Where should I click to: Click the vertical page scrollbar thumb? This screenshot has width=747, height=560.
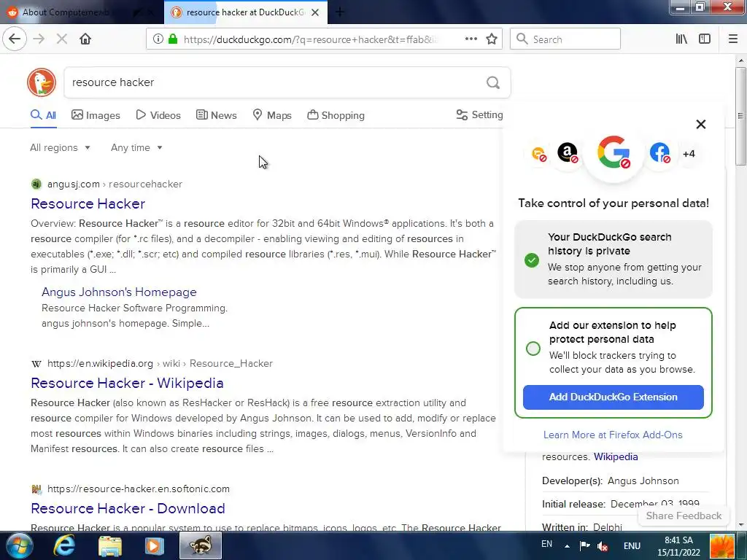coord(740,116)
